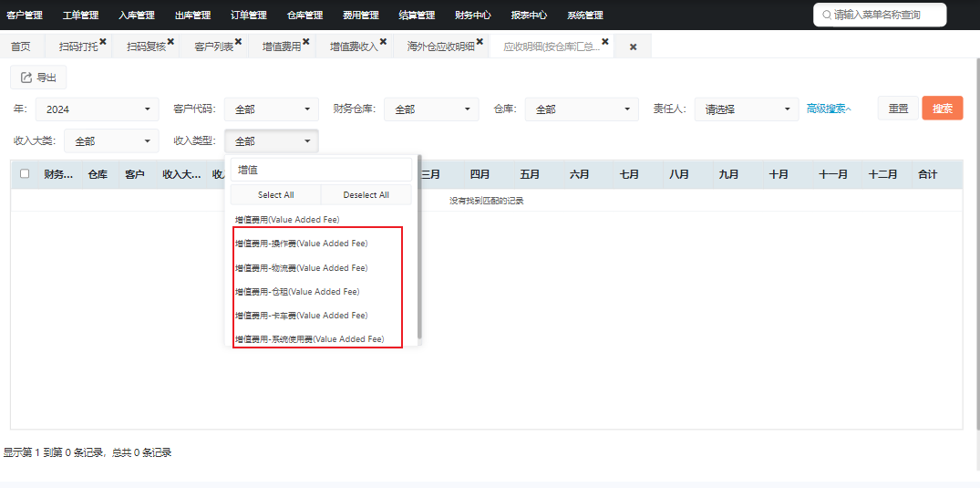Select 增值费用-系统使用费 option
The image size is (980, 488).
[x=309, y=339]
